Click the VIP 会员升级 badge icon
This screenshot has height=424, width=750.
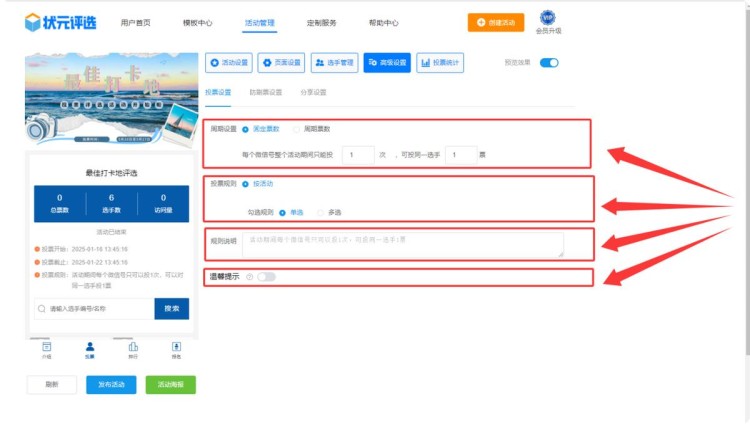547,18
